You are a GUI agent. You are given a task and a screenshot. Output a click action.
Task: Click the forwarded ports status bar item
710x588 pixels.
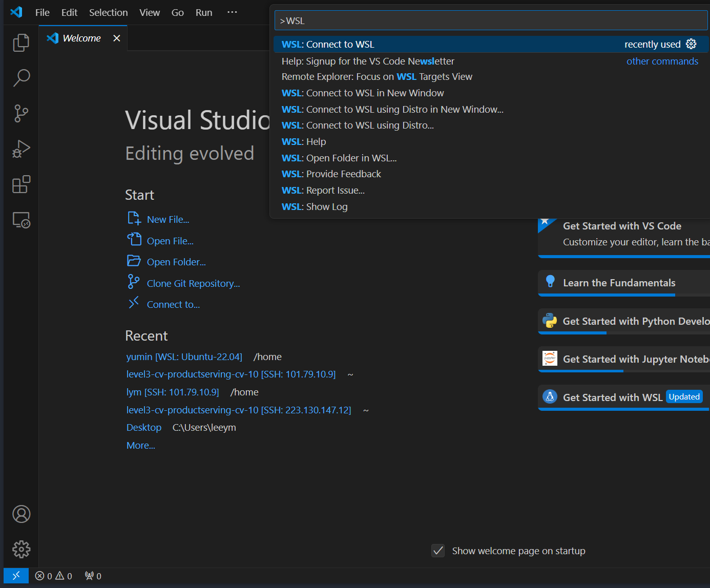click(93, 576)
